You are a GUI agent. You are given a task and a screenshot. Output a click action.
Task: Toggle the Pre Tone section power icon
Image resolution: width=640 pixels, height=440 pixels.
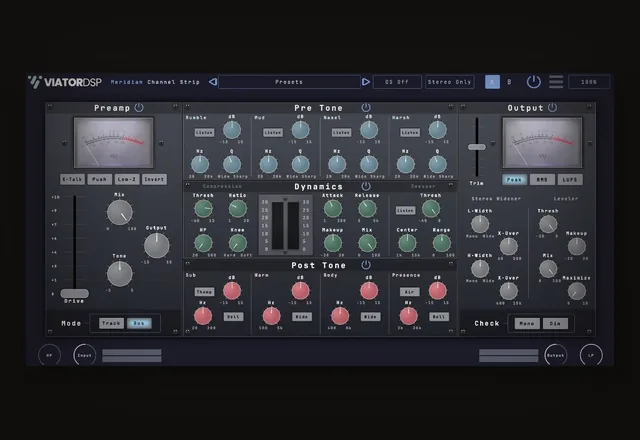pyautogui.click(x=366, y=107)
